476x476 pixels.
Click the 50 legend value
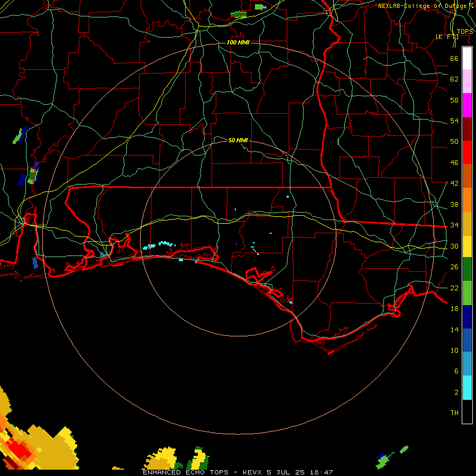454,141
